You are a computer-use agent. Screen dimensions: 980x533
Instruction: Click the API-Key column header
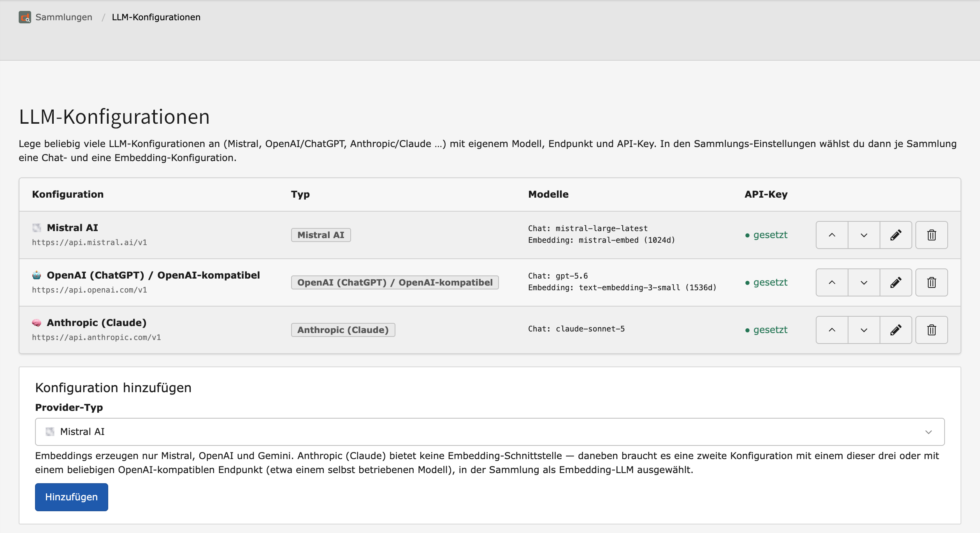coord(766,195)
